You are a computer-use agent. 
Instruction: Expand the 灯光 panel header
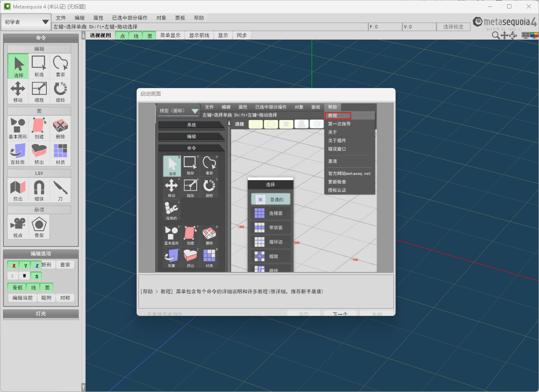coord(41,314)
